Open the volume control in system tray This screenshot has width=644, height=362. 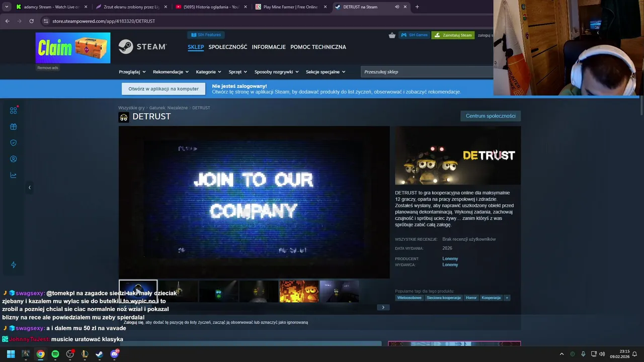(602, 354)
